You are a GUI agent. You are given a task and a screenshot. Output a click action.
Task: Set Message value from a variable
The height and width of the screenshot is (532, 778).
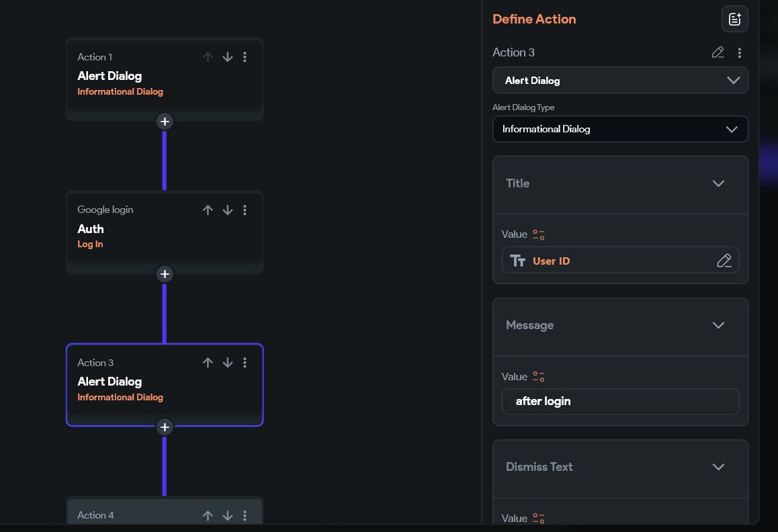[x=538, y=376]
